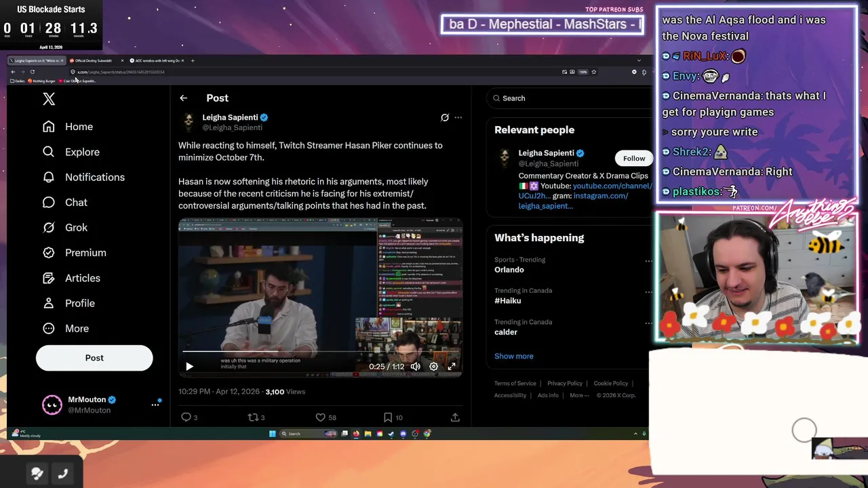Image resolution: width=868 pixels, height=488 pixels.
Task: Click Show more under What's happening
Action: coord(514,356)
